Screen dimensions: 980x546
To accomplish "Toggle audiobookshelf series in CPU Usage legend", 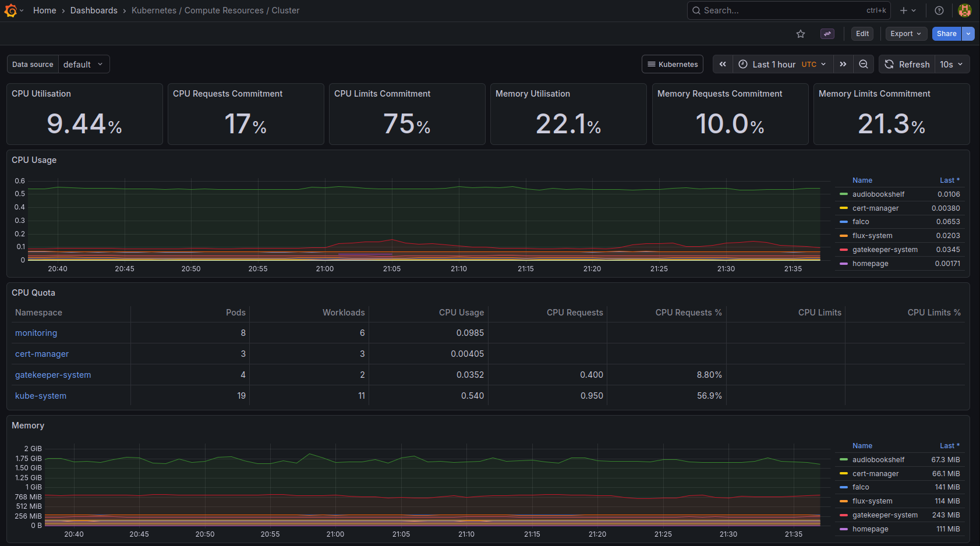I will click(878, 194).
